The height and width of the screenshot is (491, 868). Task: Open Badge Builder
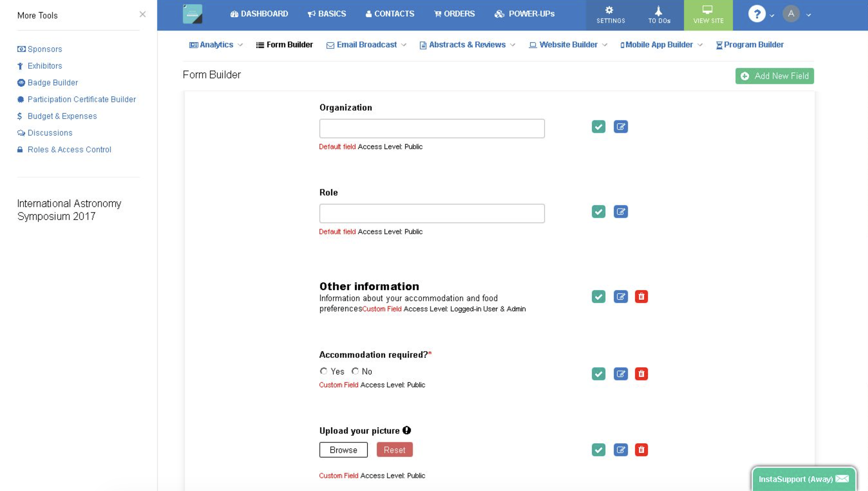48,83
